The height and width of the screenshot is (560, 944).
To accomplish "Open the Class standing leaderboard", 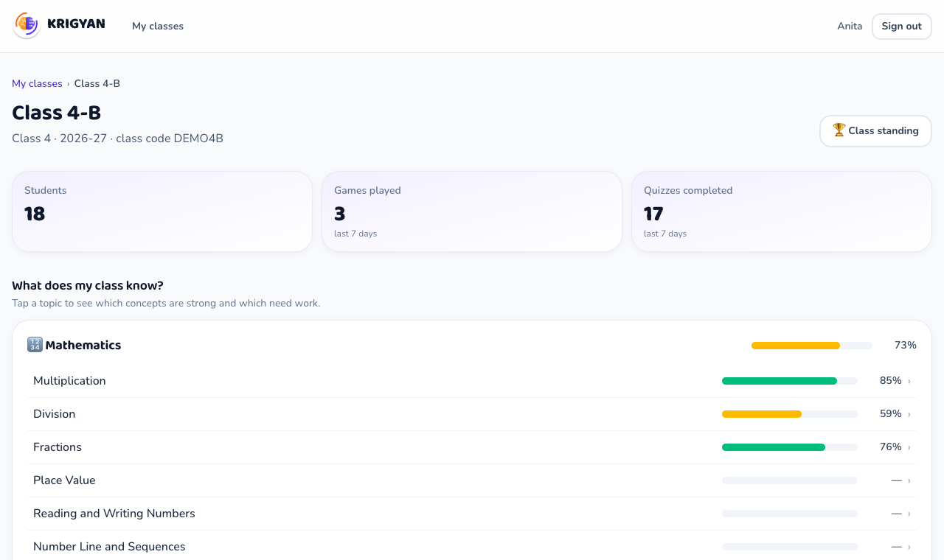I will pyautogui.click(x=875, y=130).
